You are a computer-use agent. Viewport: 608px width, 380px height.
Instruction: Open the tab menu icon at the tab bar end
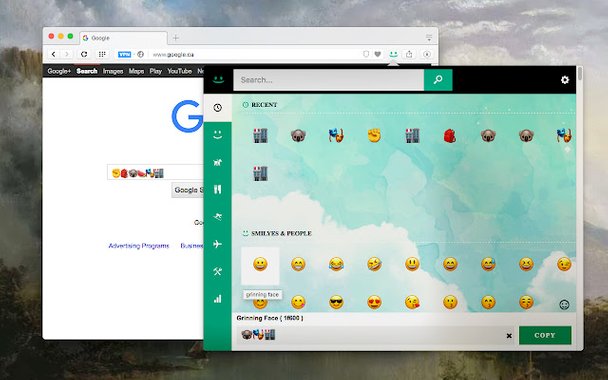point(429,38)
